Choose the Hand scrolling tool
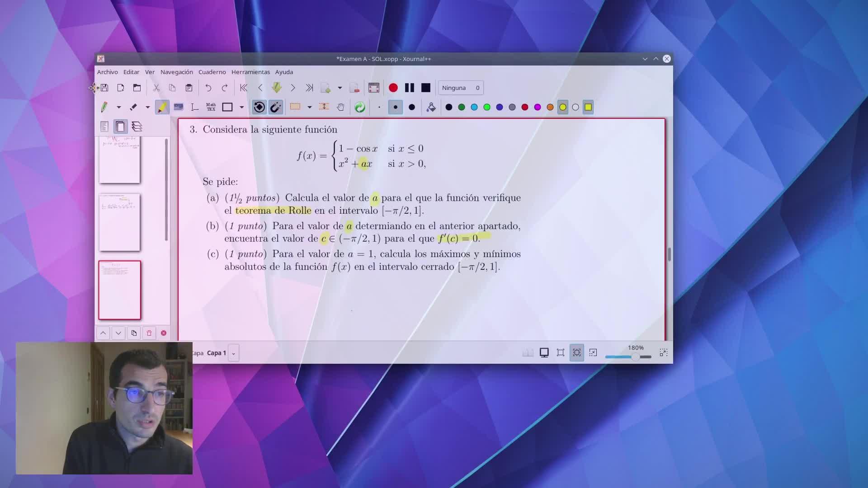The image size is (868, 488). tap(340, 107)
